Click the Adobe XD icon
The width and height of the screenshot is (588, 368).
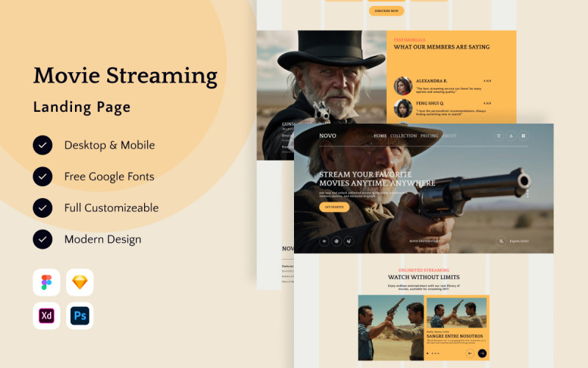(46, 316)
